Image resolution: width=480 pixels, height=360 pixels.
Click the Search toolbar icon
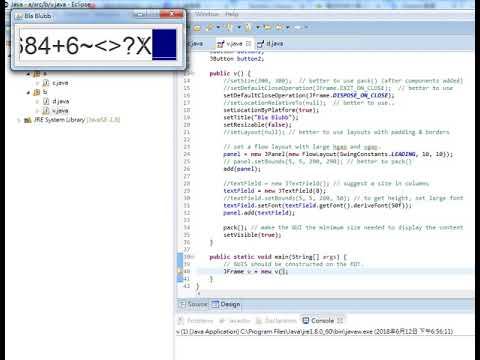(x=210, y=27)
